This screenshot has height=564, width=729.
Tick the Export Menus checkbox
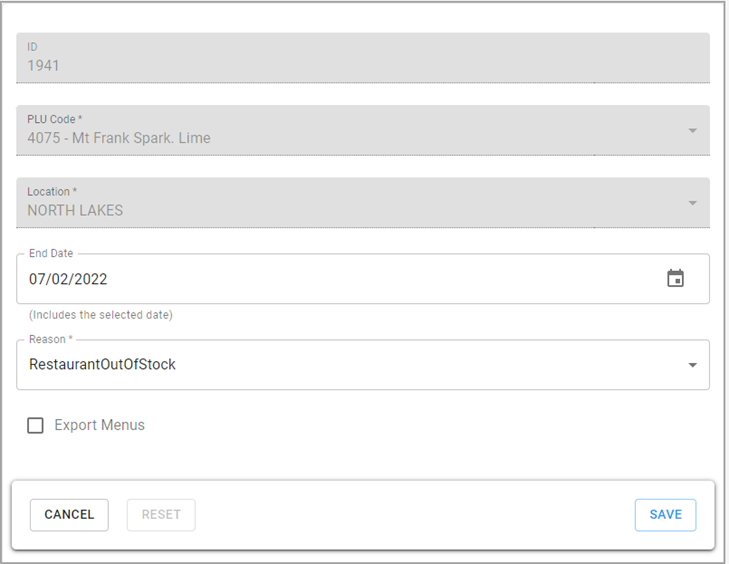tap(35, 425)
